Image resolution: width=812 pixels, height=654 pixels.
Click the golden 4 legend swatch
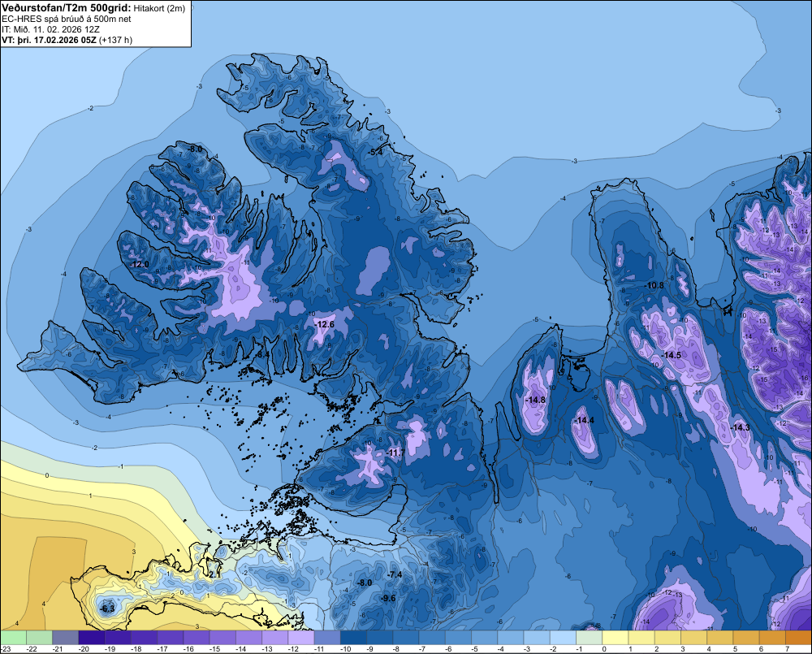(719, 638)
